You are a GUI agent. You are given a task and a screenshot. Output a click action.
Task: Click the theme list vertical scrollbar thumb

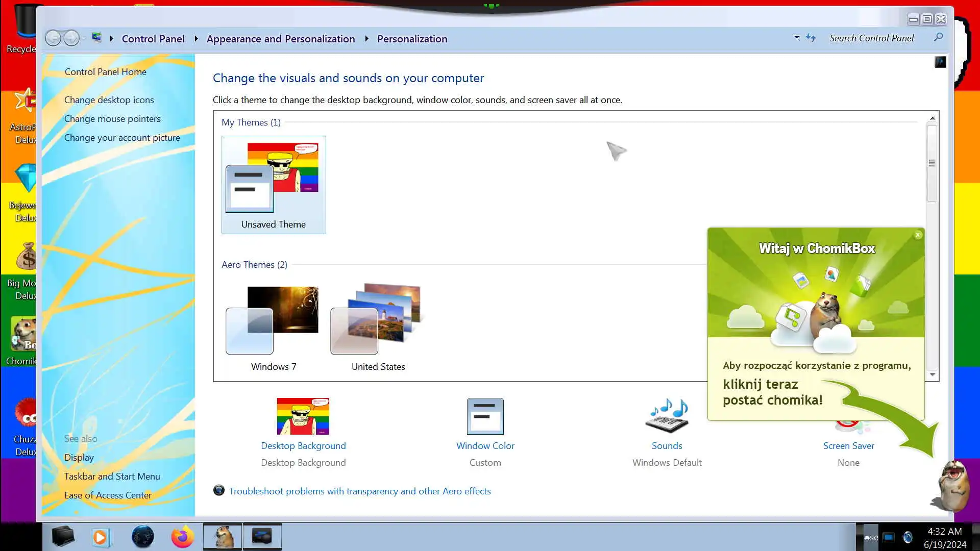(932, 163)
